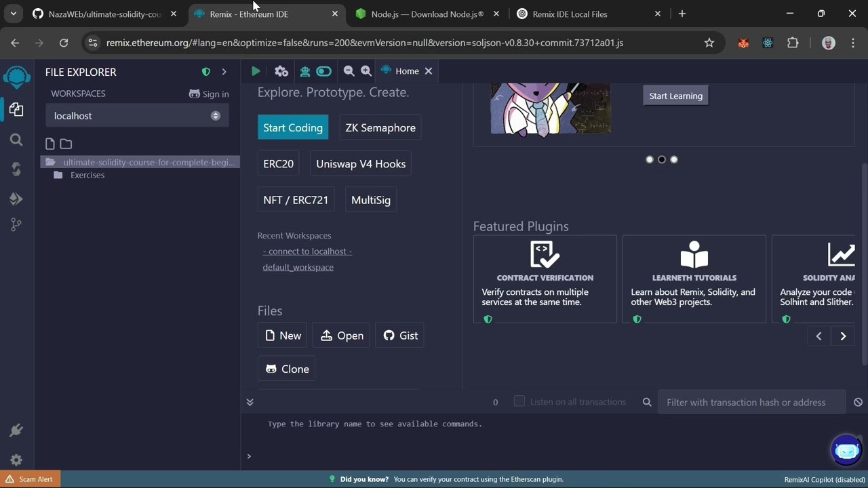Click the Uniswap V4 Hooks button
Image resolution: width=868 pixels, height=488 pixels.
[x=361, y=164]
